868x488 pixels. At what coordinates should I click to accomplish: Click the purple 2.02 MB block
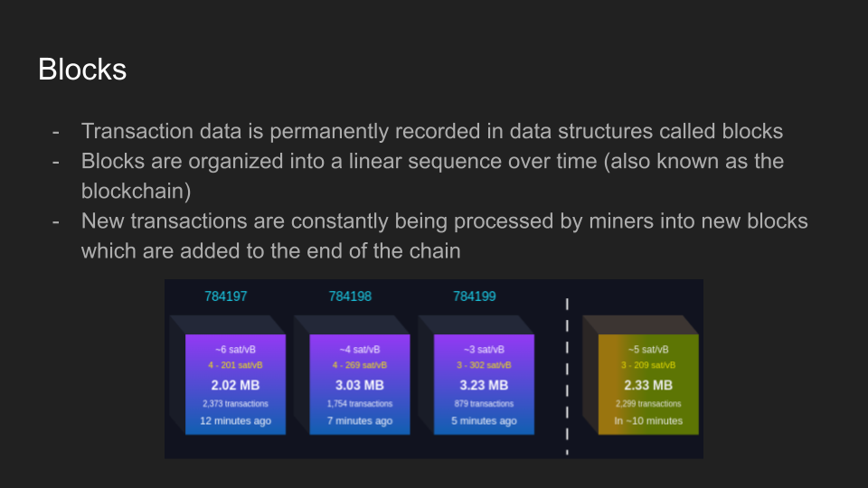[235, 385]
